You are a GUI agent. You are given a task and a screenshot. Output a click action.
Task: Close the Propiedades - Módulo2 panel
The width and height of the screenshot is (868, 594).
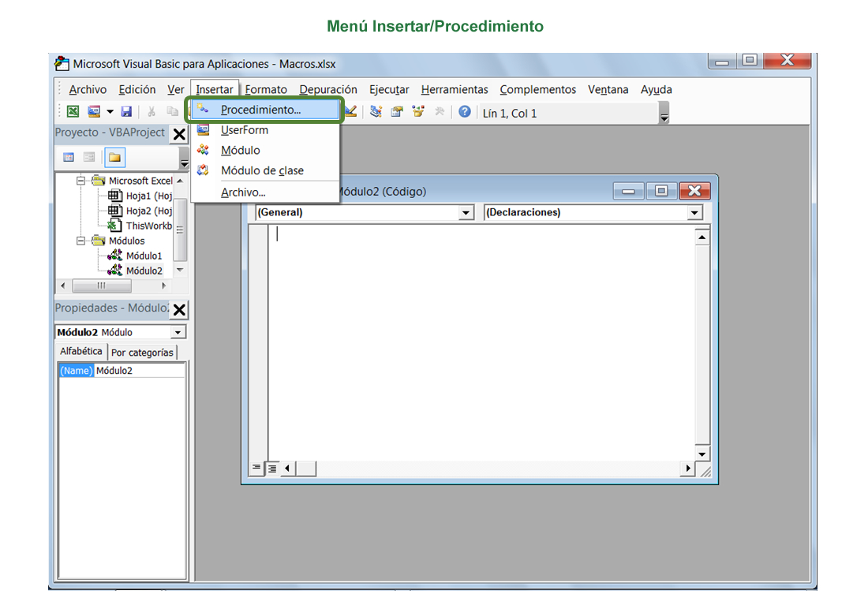[179, 309]
